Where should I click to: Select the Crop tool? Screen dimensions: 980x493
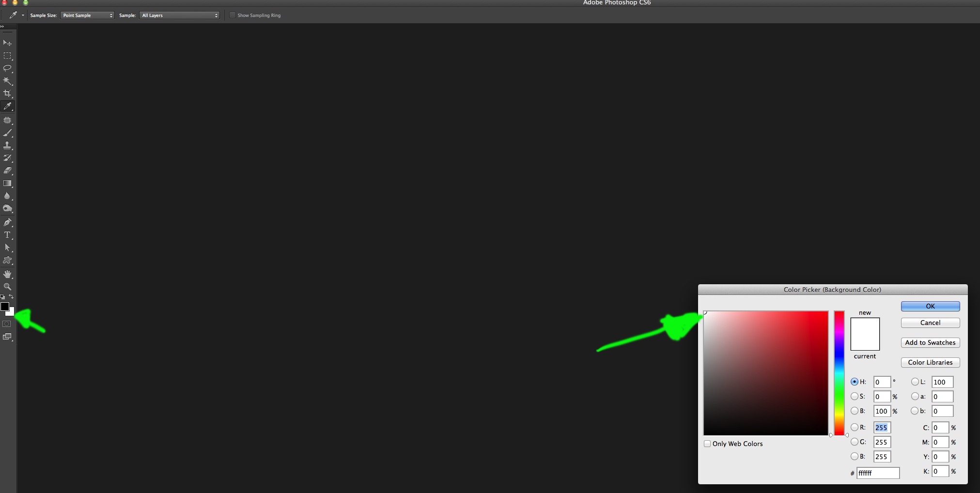click(x=8, y=93)
